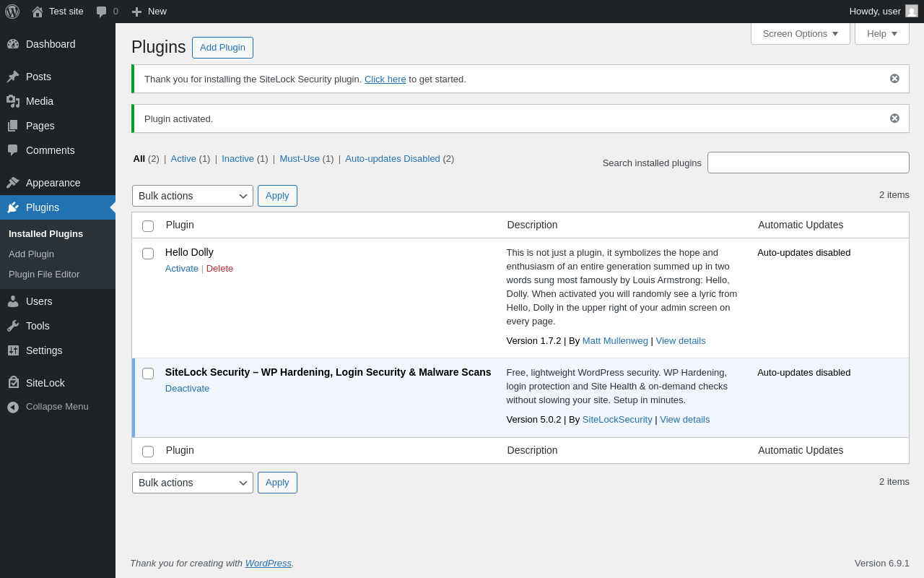Filter plugins by Inactive
Screen dimensions: 924x578
point(237,159)
